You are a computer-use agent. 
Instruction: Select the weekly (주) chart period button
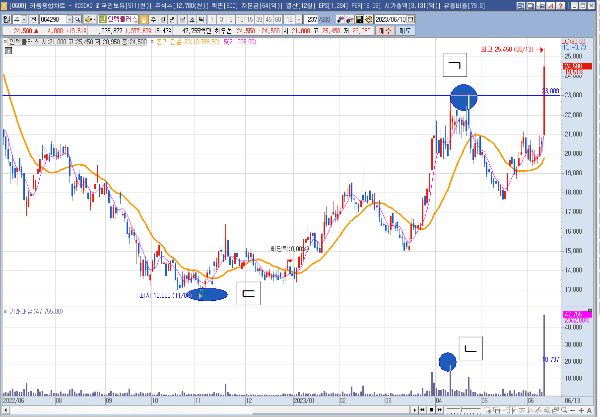153,19
